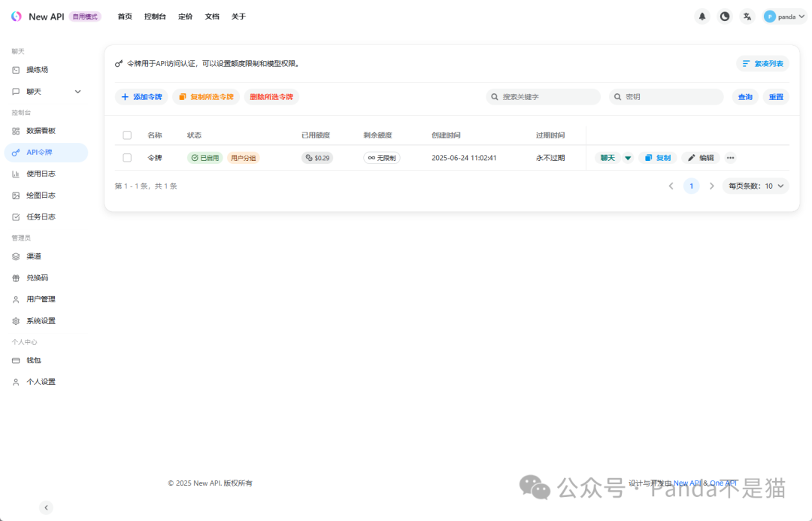The width and height of the screenshot is (812, 521).
Task: Click the 系统设置 gear icon
Action: point(16,321)
